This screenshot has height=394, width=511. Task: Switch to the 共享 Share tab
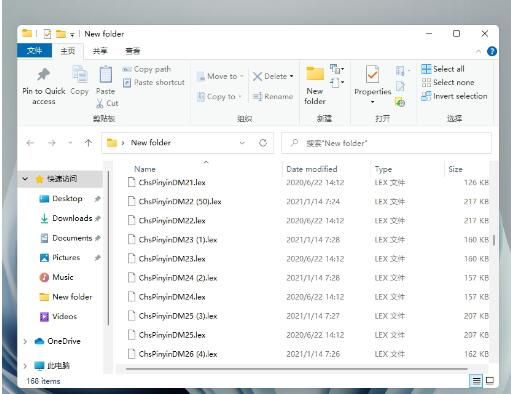(100, 51)
